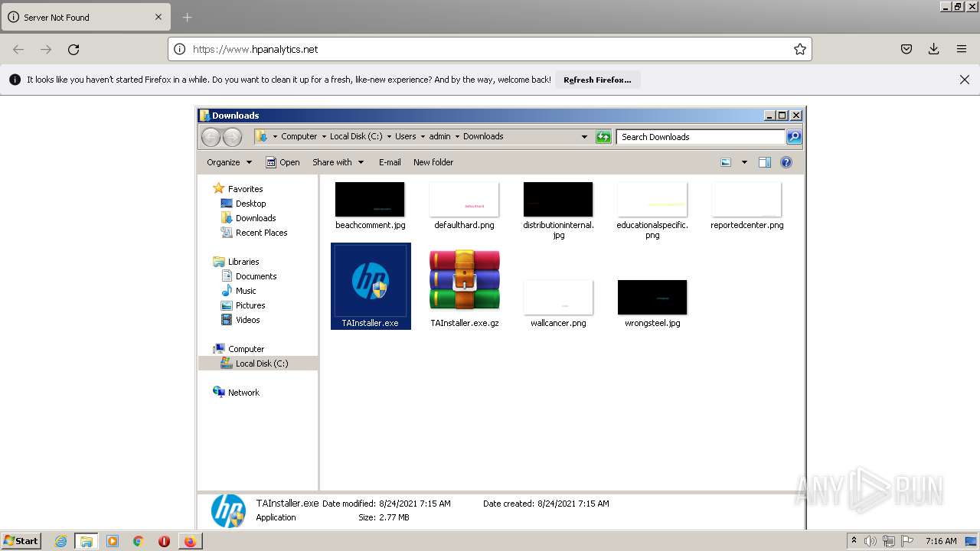Dismiss the Firefox notification bar

point(965,80)
